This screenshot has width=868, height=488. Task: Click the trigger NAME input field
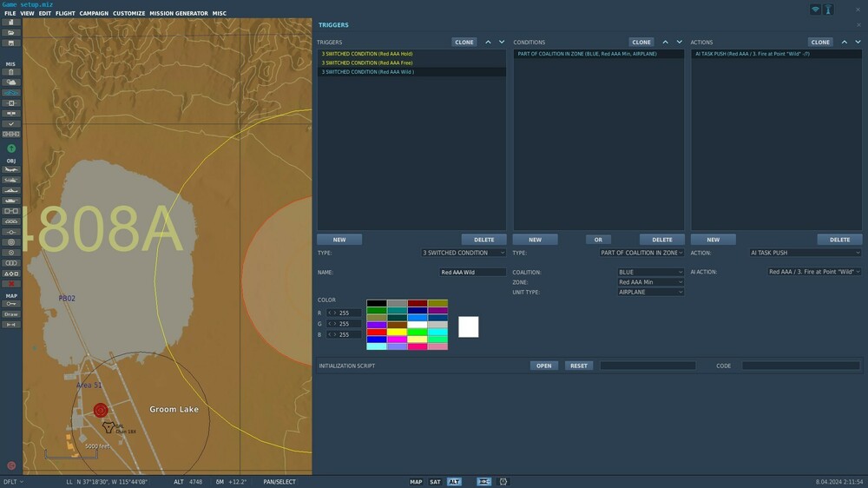[x=472, y=273]
